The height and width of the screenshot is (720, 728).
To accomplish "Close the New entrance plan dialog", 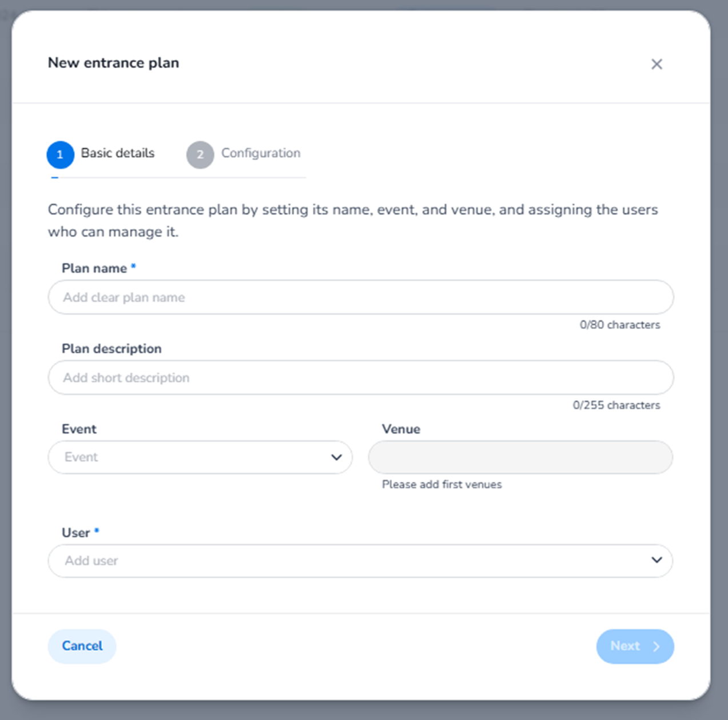I will [657, 64].
